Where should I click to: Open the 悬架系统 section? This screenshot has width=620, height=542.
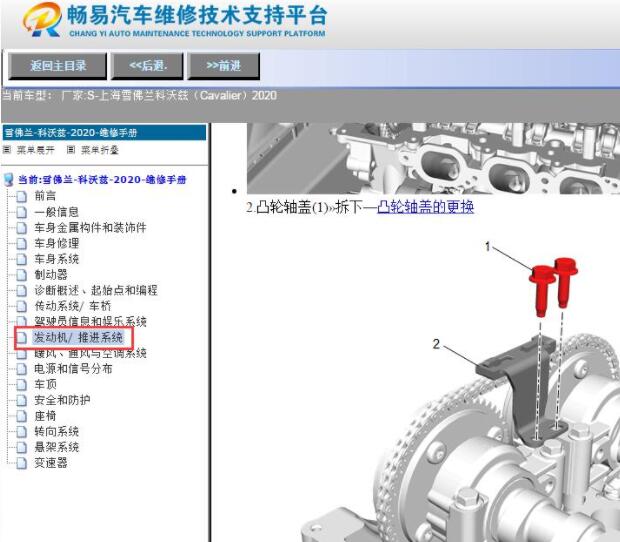[x=57, y=447]
